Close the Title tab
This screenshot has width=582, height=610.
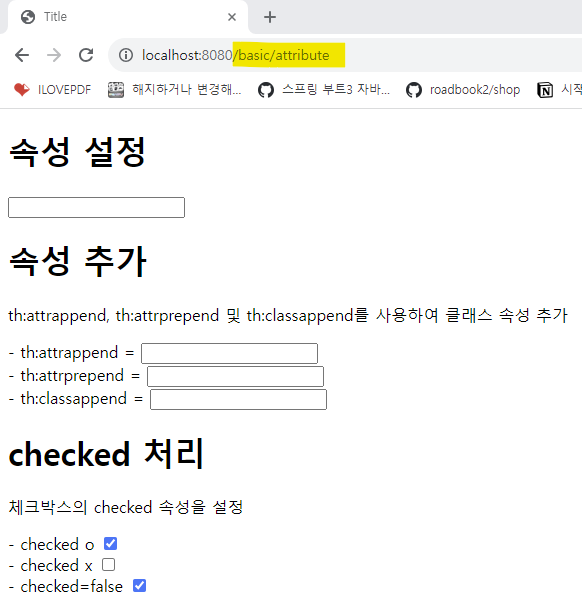[232, 17]
